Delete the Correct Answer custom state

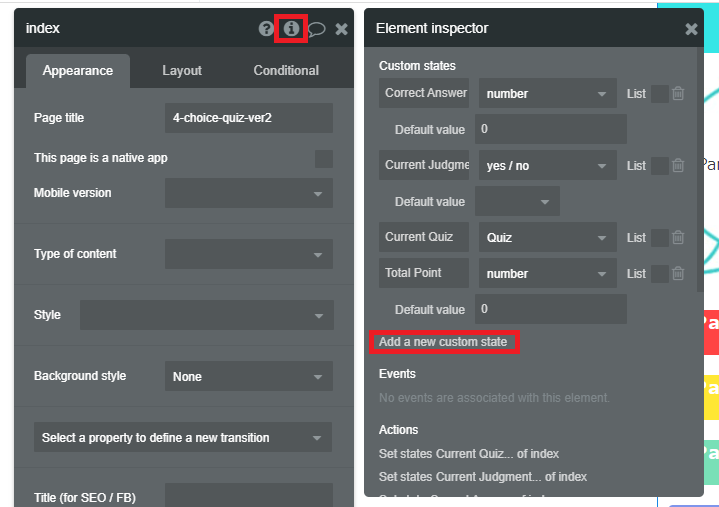pyautogui.click(x=678, y=94)
